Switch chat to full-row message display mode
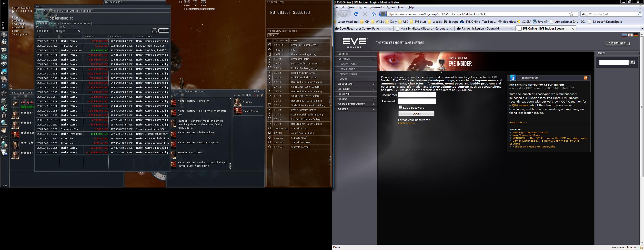644x250 pixels. click(243, 95)
